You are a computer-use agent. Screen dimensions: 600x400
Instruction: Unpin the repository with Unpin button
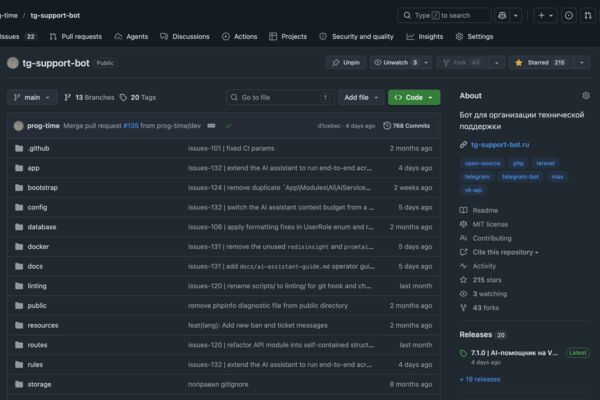coord(346,62)
